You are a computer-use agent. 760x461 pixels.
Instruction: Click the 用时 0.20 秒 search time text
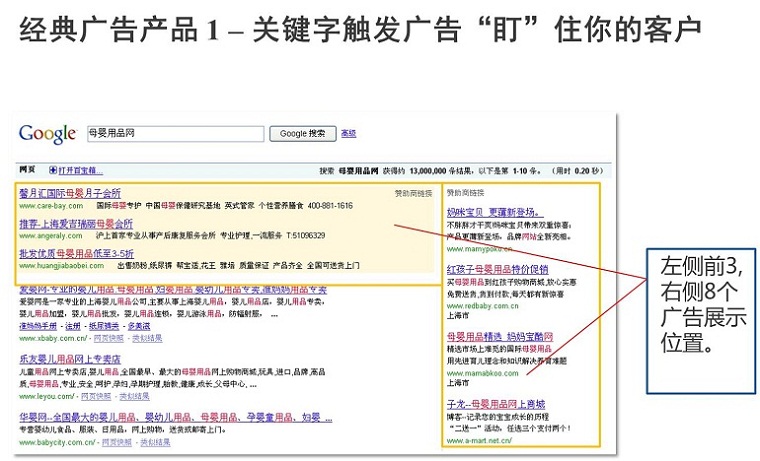tap(578, 171)
